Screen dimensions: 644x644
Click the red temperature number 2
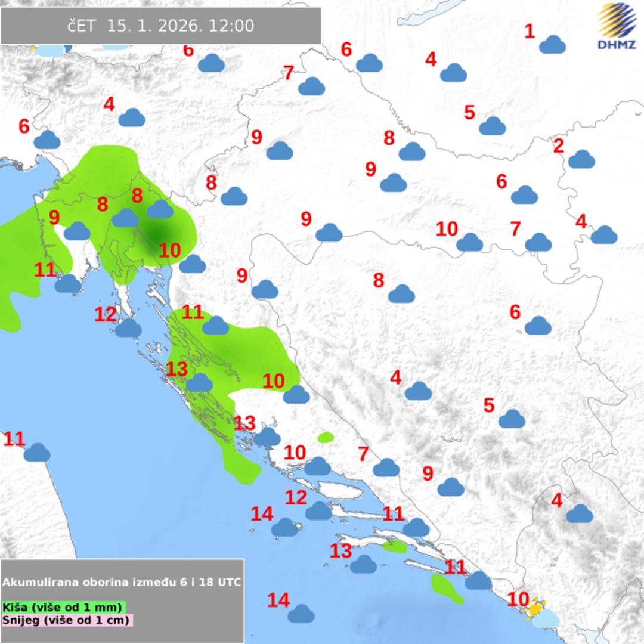(x=558, y=146)
